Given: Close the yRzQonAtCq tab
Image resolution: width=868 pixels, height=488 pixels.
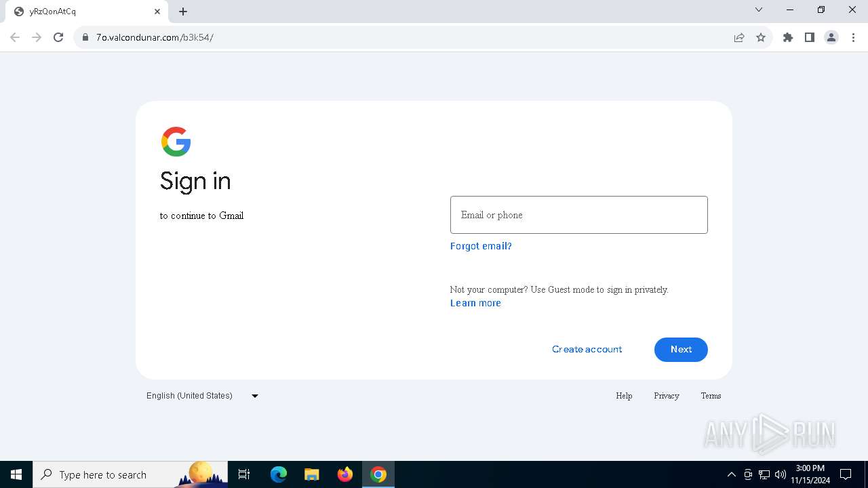Looking at the screenshot, I should [x=157, y=12].
